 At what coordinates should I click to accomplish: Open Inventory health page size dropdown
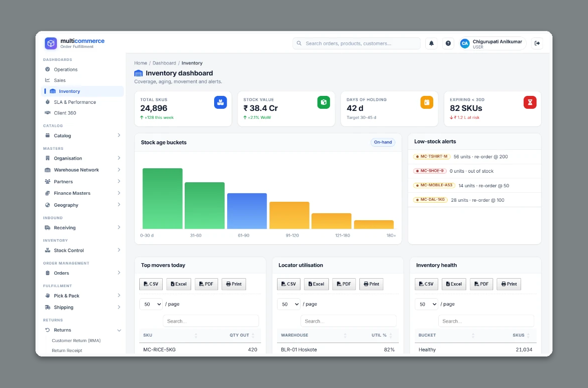coord(426,304)
